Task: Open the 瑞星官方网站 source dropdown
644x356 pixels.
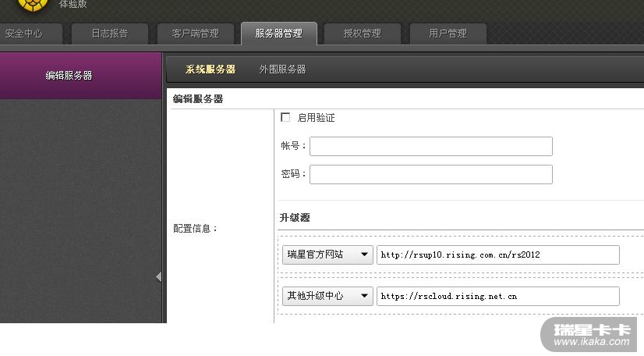Action: click(x=327, y=255)
